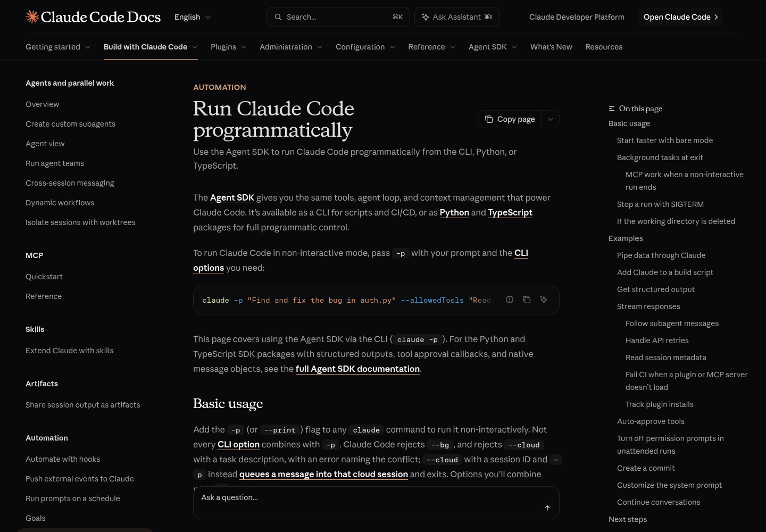Click the Open Claude Code button
766x532 pixels.
pyautogui.click(x=680, y=17)
